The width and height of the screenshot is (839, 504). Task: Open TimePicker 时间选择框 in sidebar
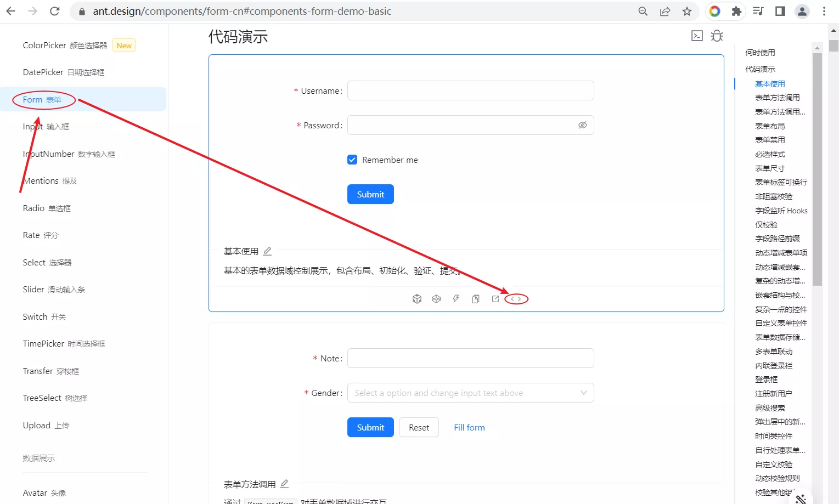coord(64,344)
